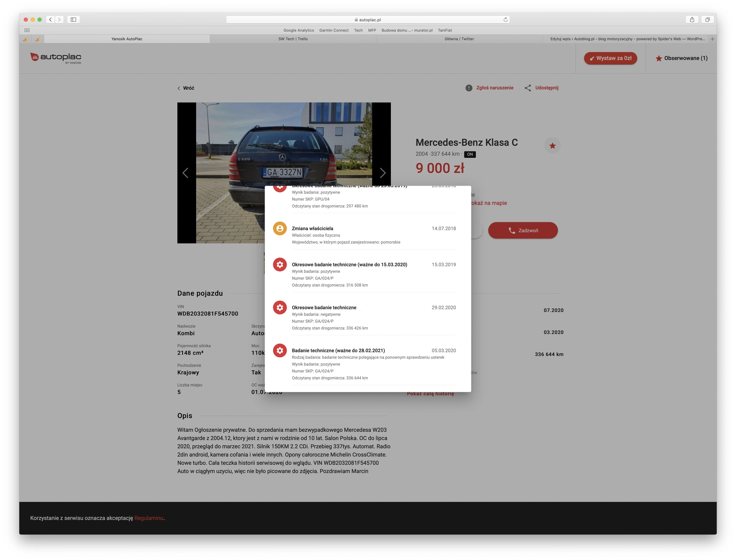Click the autoplac logo
This screenshot has width=736, height=560.
pos(56,58)
